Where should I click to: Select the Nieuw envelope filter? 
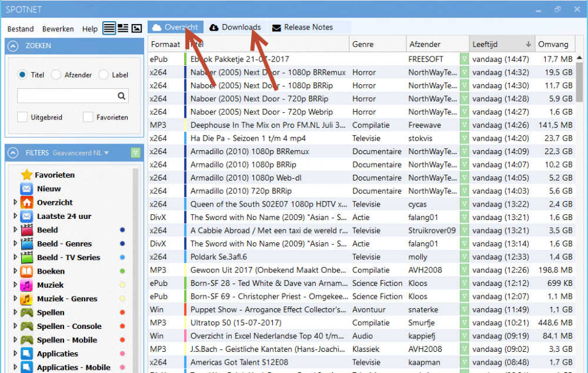pos(26,189)
